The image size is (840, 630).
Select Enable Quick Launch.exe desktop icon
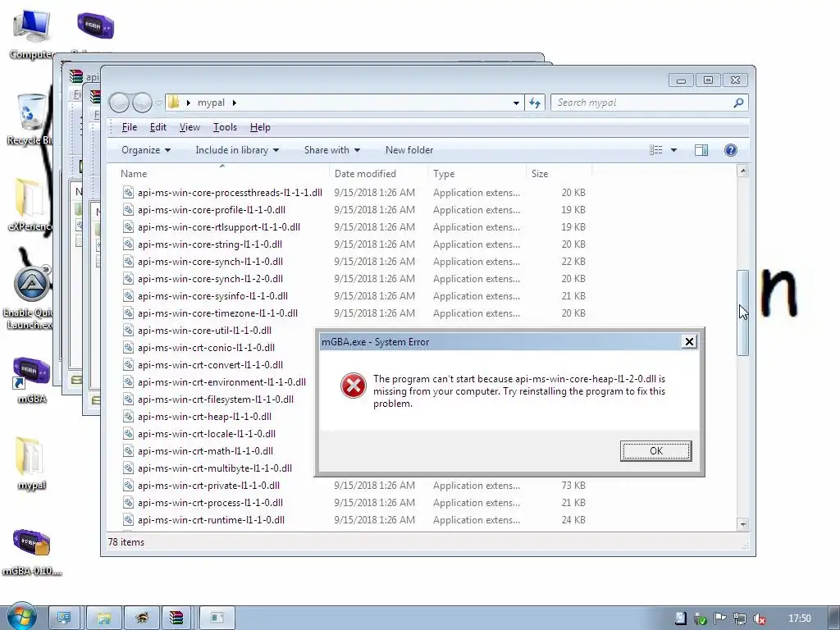pos(30,297)
